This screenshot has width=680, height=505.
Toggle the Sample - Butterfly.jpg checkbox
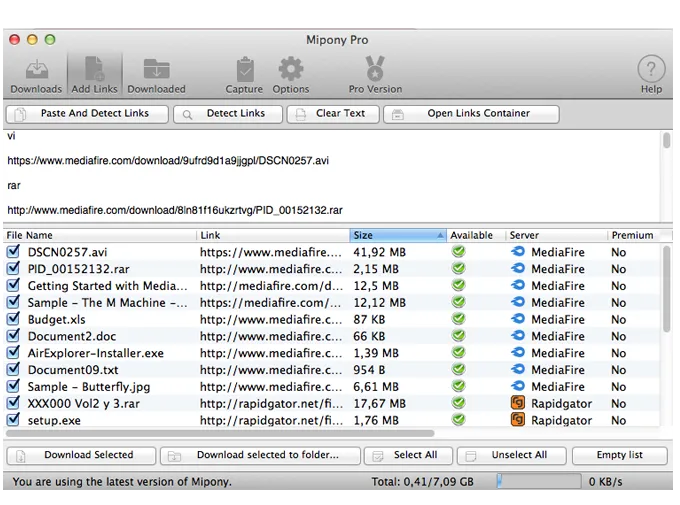[x=13, y=386]
